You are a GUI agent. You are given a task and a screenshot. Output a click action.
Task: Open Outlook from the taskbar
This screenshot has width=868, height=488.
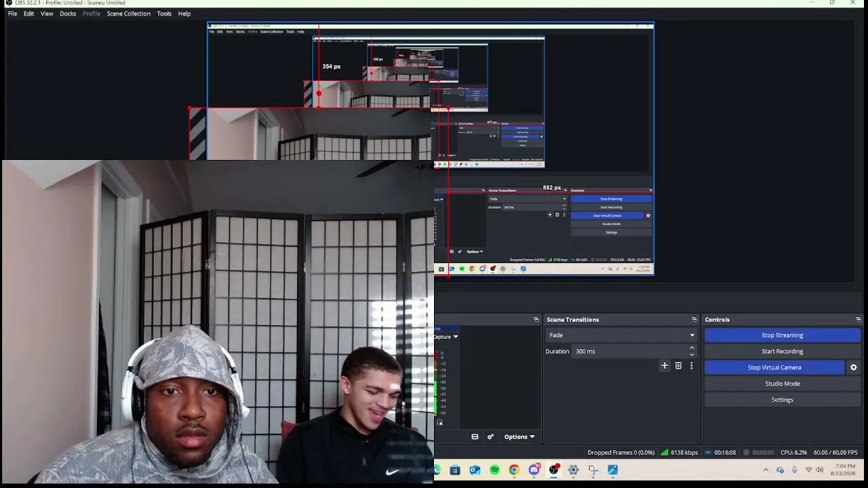coord(475,470)
